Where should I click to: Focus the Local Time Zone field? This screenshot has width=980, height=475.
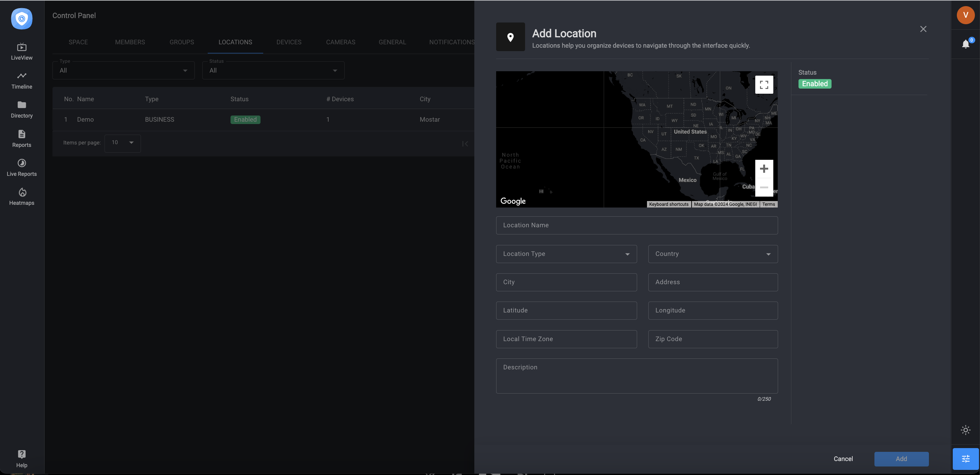tap(566, 339)
